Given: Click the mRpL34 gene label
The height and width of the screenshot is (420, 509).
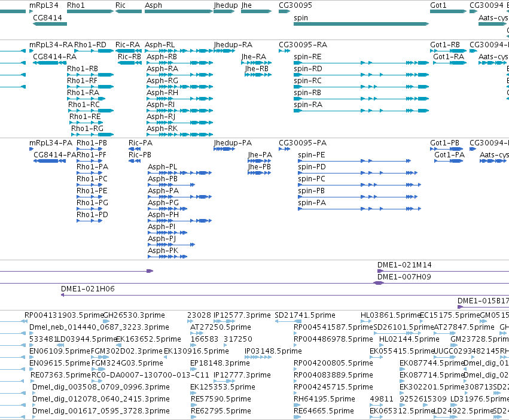Looking at the screenshot, I should (x=44, y=5).
